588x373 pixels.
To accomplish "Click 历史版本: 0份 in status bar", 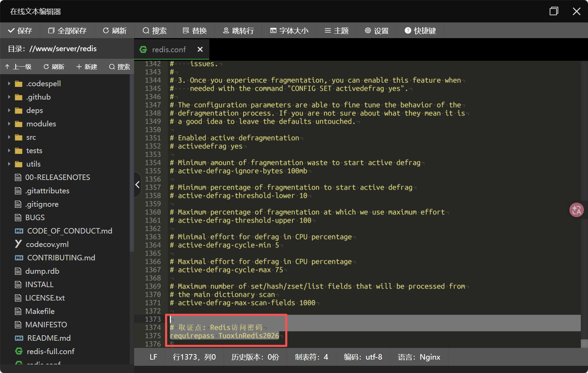I will (255, 357).
